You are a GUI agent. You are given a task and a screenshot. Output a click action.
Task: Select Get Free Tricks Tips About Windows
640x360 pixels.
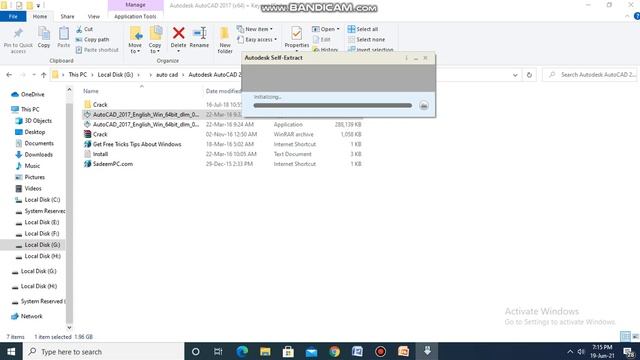point(222,144)
